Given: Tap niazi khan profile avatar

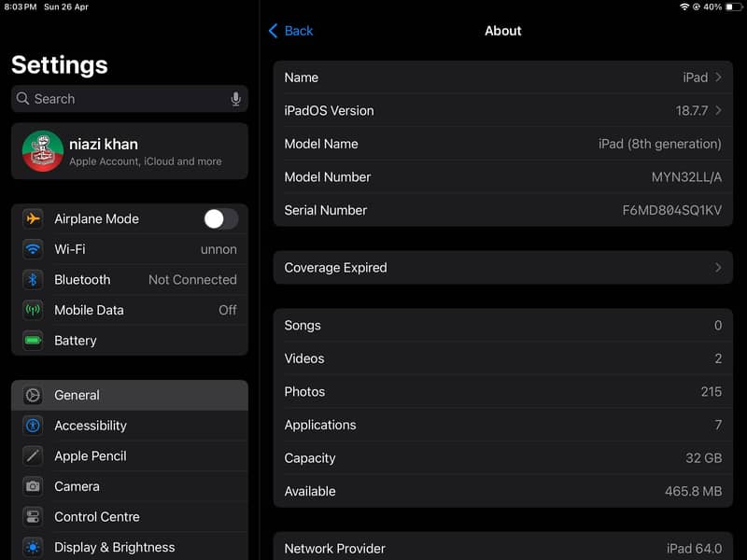Looking at the screenshot, I should (x=43, y=151).
